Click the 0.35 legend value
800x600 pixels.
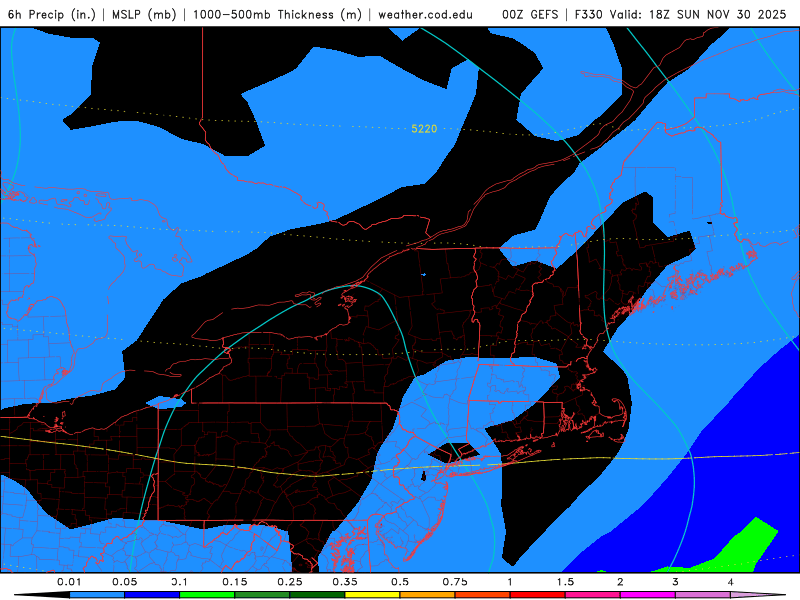(345, 582)
